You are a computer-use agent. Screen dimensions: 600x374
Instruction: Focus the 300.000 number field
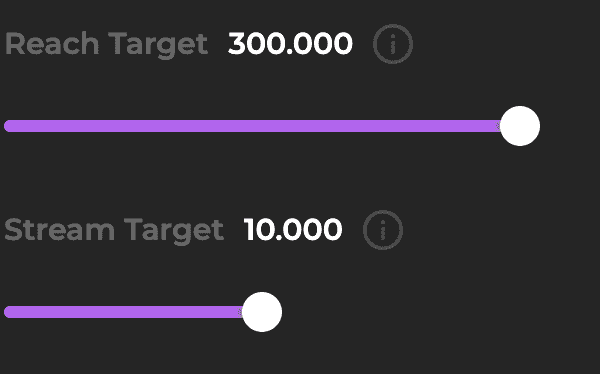[290, 44]
